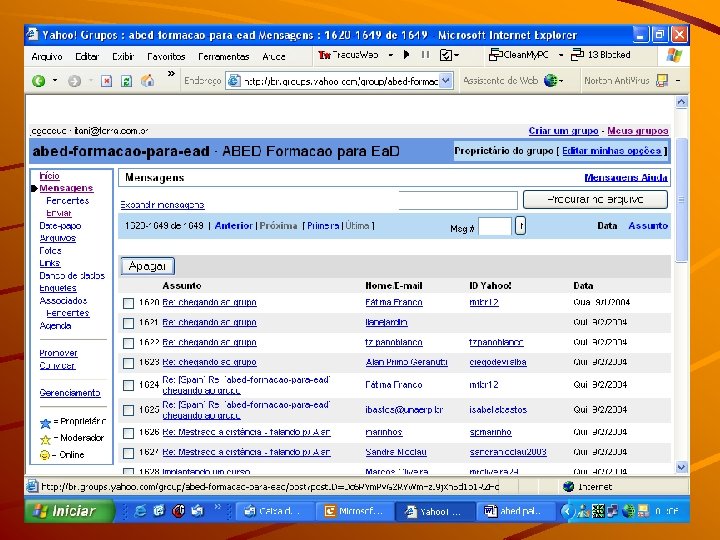The width and height of the screenshot is (720, 540).
Task: Click the Refresh page icon
Action: pos(126,81)
